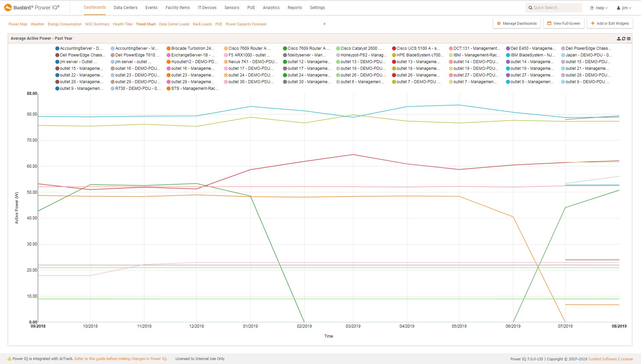Open the Analytics menu
Image resolution: width=641 pixels, height=364 pixels.
click(271, 7)
